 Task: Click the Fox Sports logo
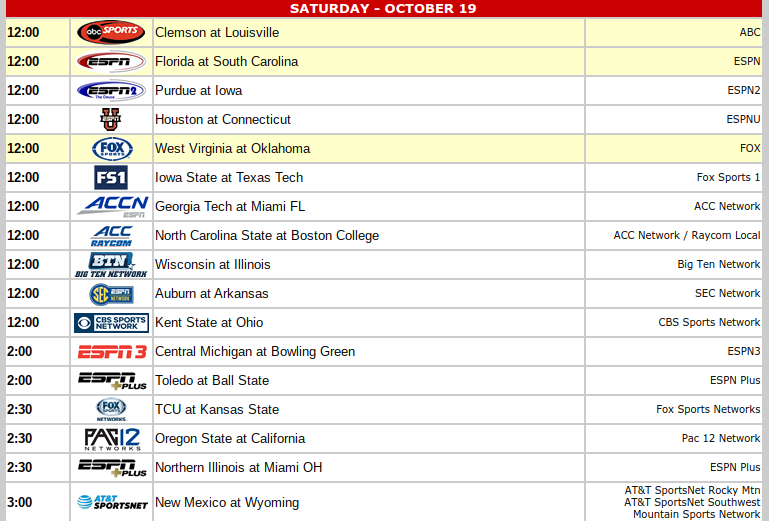coord(111,148)
